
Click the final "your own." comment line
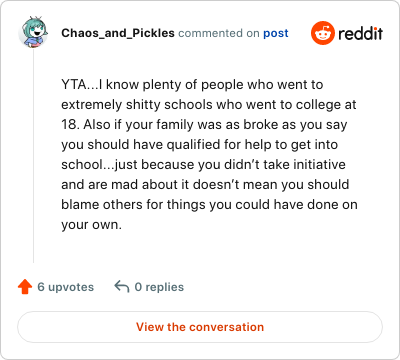(x=91, y=225)
